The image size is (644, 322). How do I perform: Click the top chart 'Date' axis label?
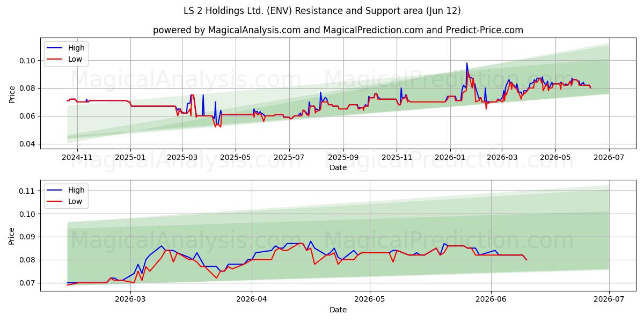[x=338, y=167]
